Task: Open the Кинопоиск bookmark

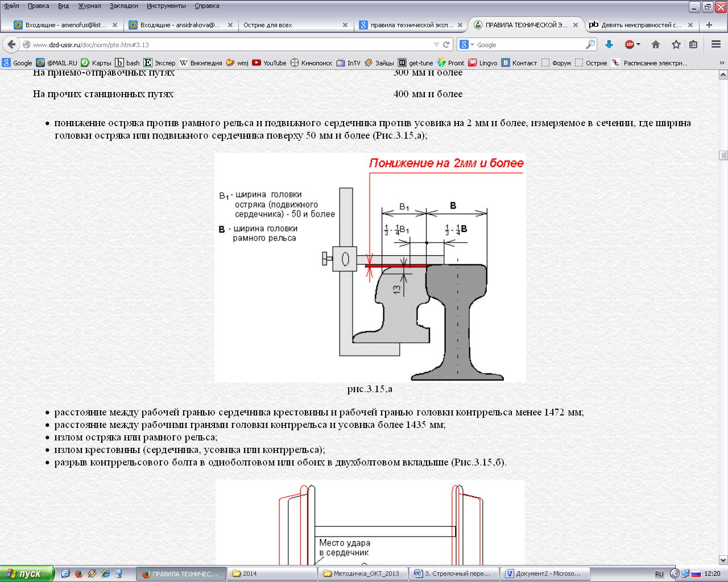Action: pyautogui.click(x=311, y=63)
